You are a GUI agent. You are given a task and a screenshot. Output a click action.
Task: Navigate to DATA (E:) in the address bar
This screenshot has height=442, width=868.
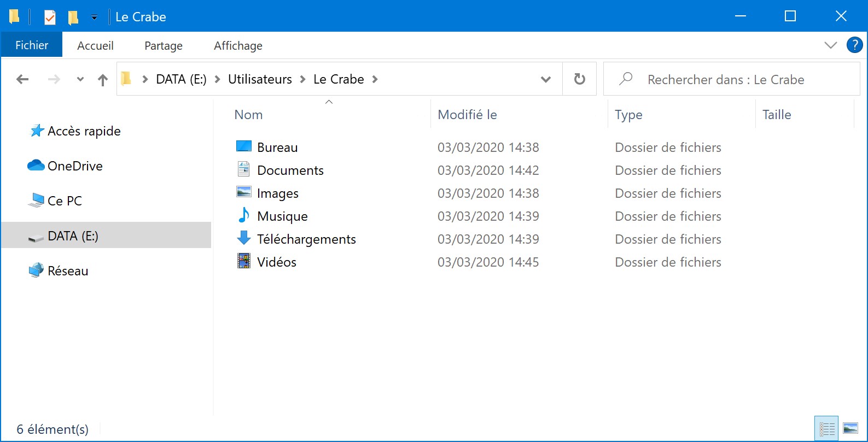(181, 80)
